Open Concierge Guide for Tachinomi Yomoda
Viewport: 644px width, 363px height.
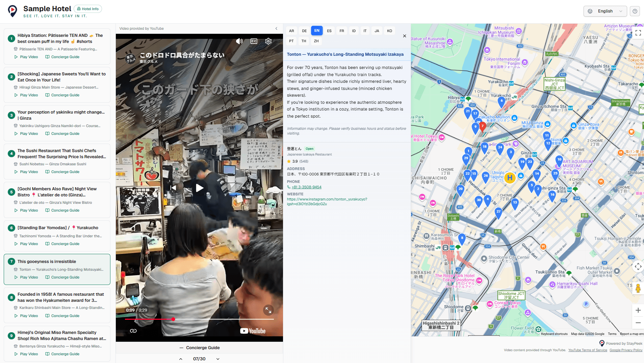(62, 244)
